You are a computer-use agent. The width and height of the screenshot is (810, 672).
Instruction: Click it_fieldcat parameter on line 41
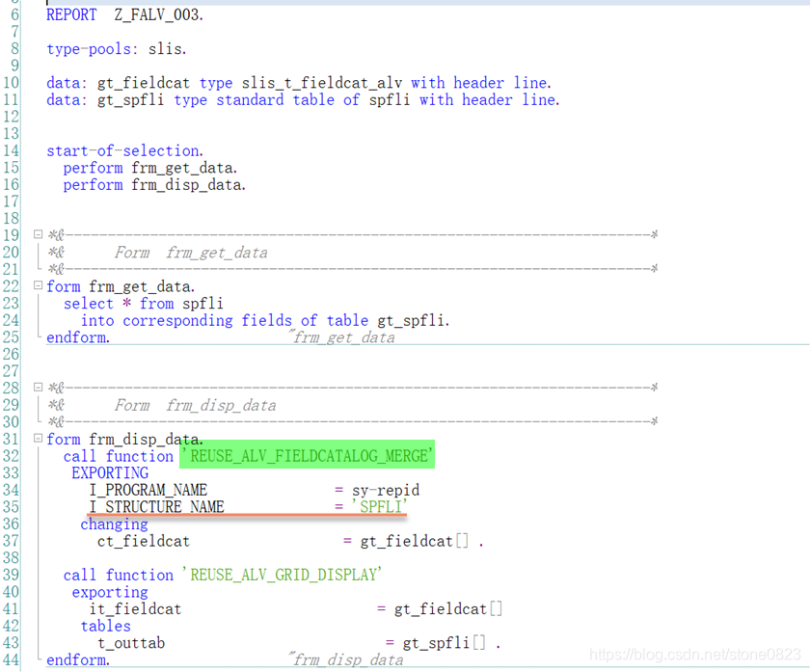(135, 609)
